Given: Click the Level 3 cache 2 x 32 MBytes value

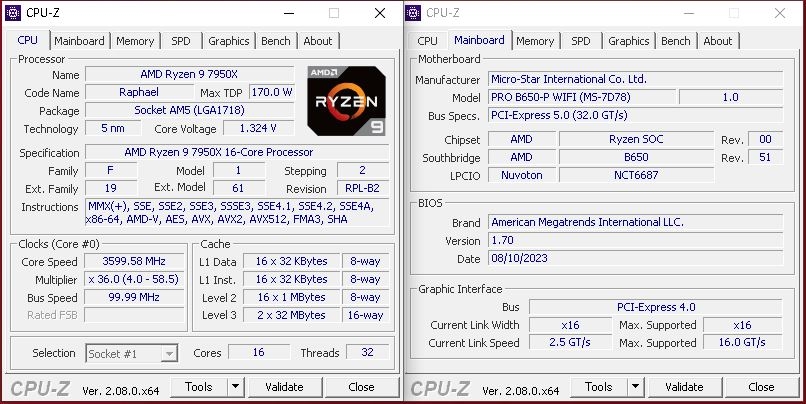Looking at the screenshot, I should click(x=291, y=315).
